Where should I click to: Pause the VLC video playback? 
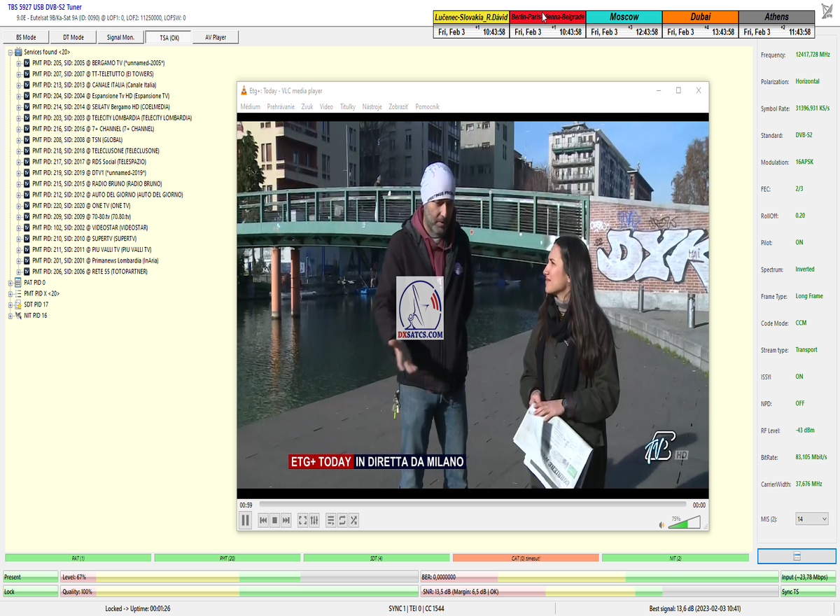[x=246, y=520]
